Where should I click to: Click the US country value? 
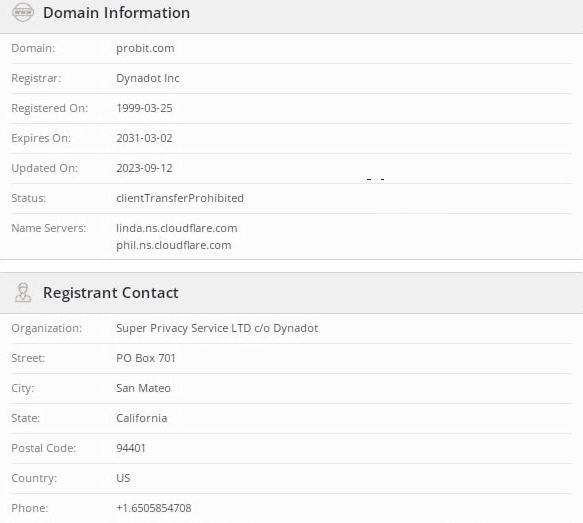pos(123,478)
